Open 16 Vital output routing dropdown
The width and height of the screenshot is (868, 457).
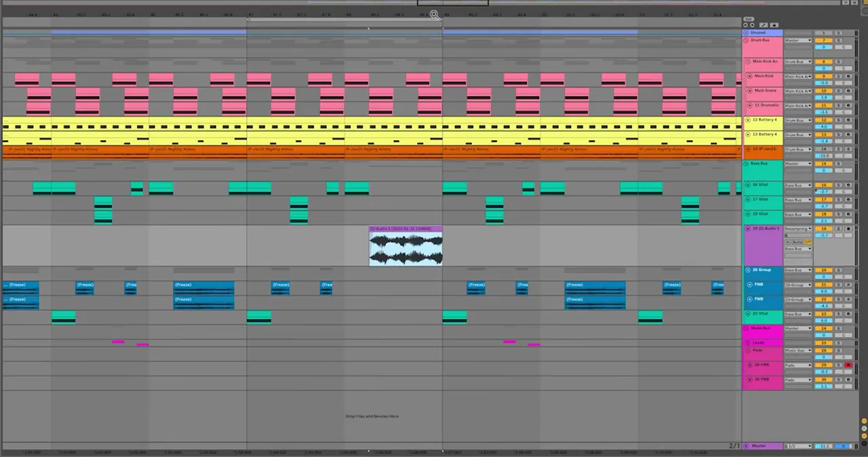coord(798,185)
